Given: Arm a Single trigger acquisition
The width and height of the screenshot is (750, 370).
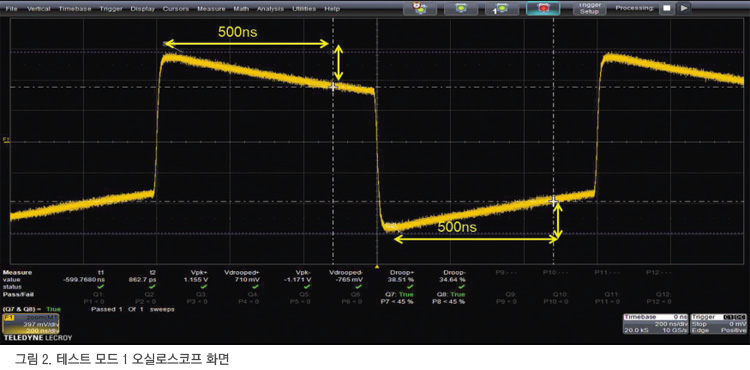Looking at the screenshot, I should click(502, 8).
